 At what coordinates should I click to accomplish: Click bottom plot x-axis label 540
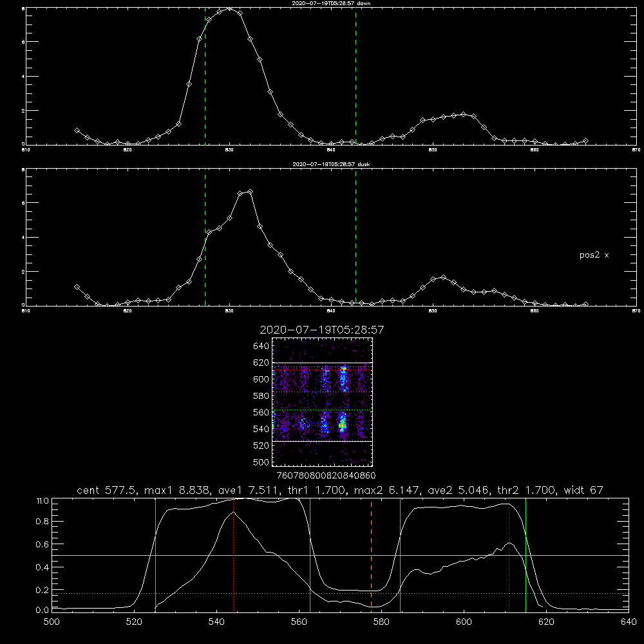point(216,622)
